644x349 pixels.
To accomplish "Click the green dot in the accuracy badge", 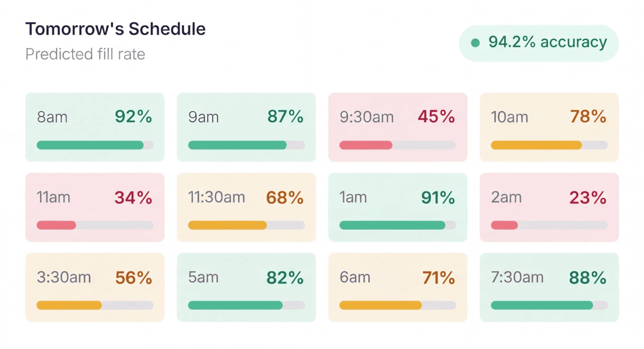I will point(476,42).
